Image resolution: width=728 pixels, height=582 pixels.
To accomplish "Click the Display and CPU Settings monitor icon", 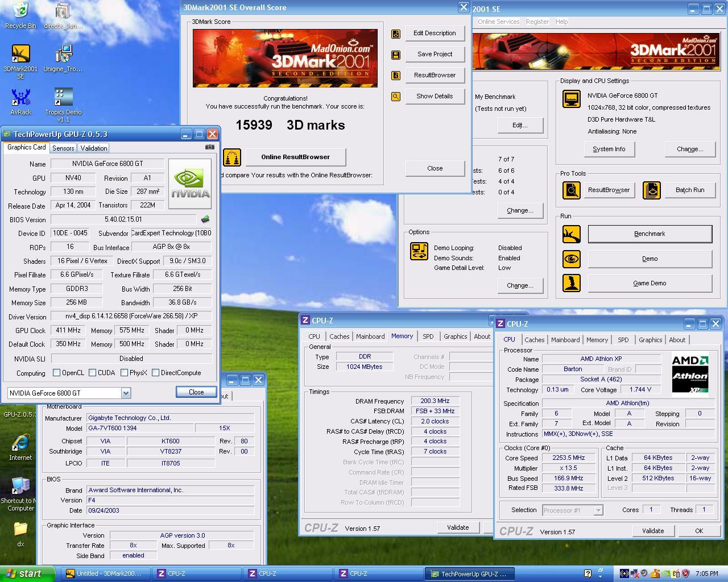I will [x=572, y=99].
